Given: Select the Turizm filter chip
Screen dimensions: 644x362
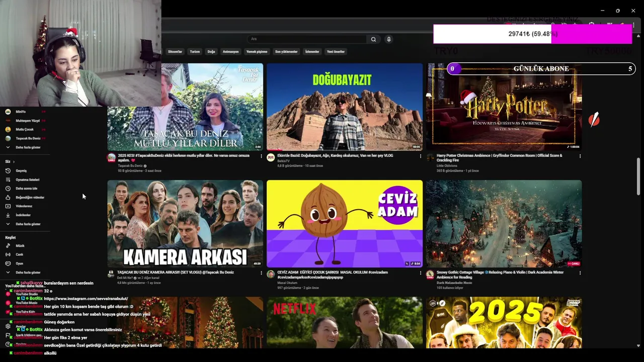Looking at the screenshot, I should pos(195,51).
